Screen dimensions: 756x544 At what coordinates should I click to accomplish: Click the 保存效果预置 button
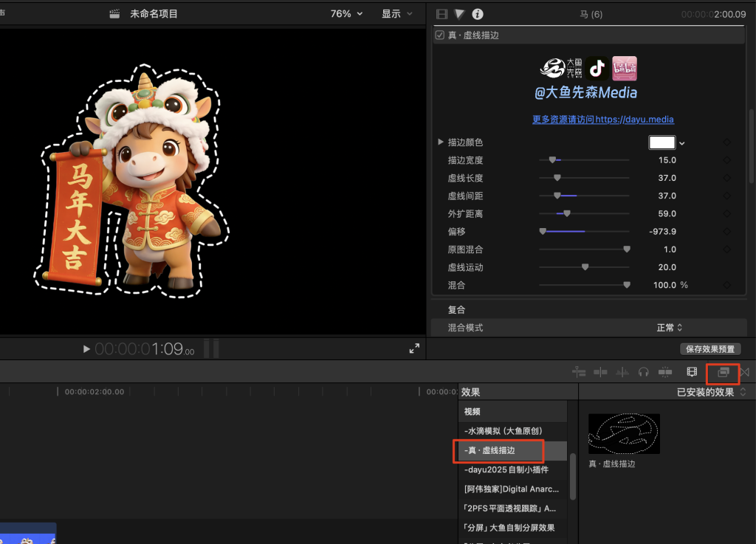[x=709, y=349]
